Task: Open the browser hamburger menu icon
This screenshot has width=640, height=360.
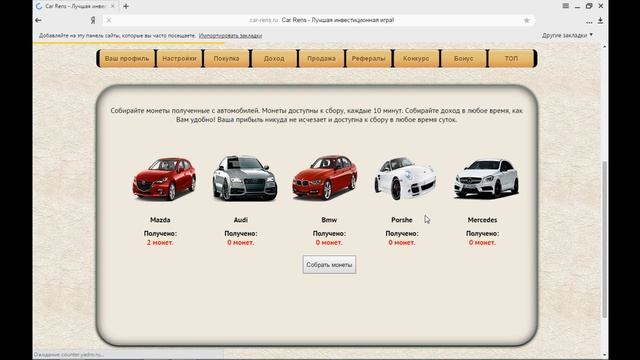Action: (565, 6)
